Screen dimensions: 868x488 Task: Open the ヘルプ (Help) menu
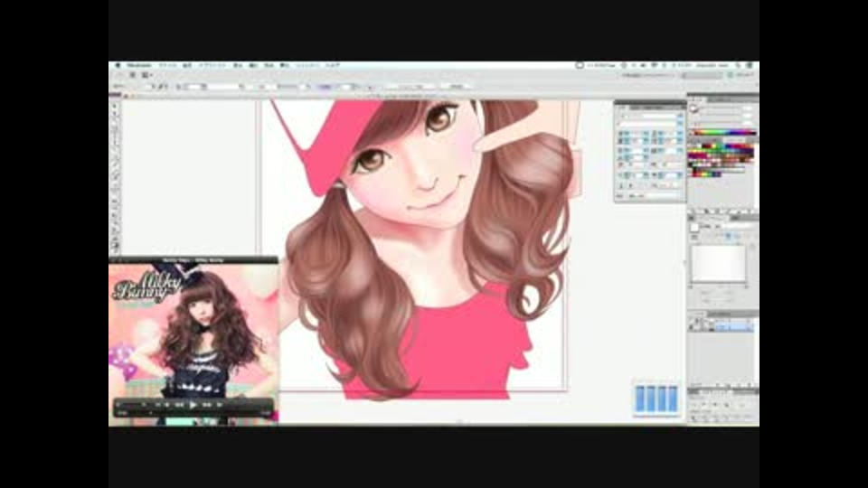click(332, 65)
